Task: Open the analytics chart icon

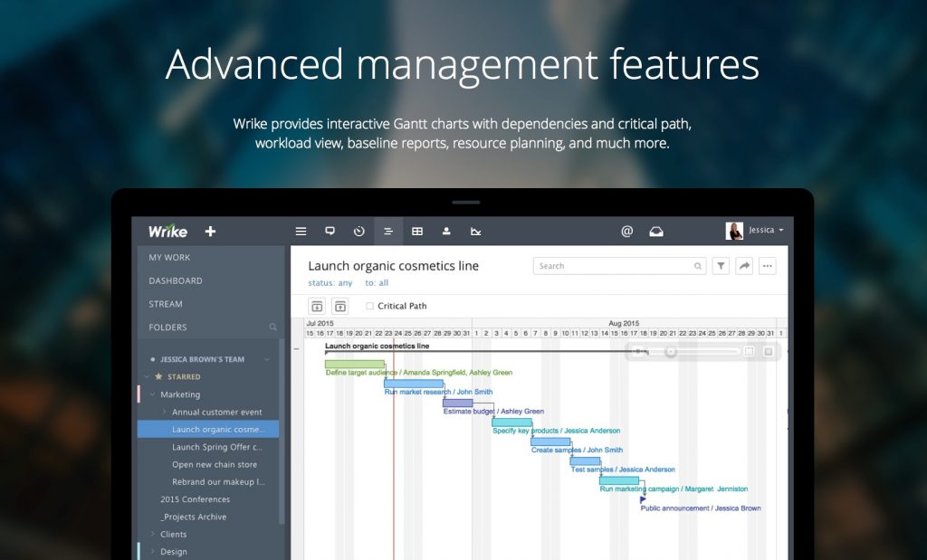Action: [475, 232]
